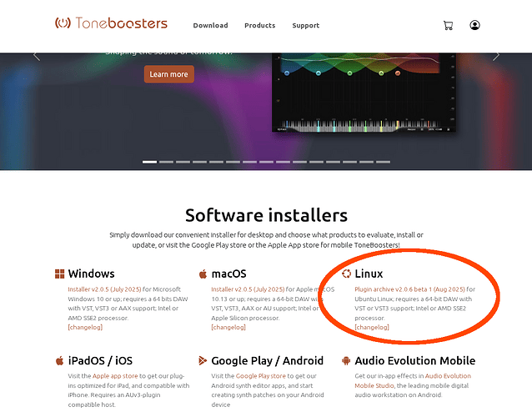
Task: Visit the Apple app store link
Action: point(115,376)
